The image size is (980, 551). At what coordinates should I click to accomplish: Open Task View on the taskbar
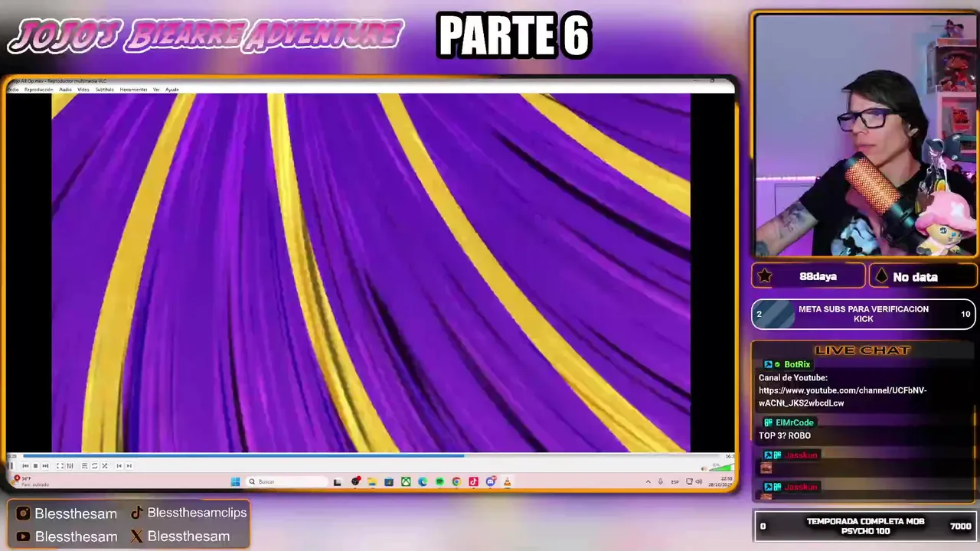(337, 481)
